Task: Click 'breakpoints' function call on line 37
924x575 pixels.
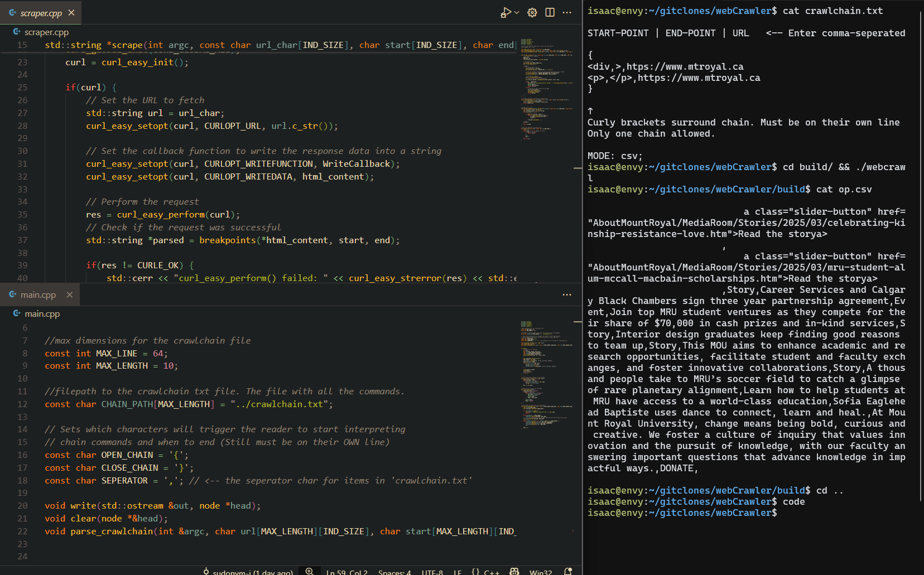Action: pos(228,240)
